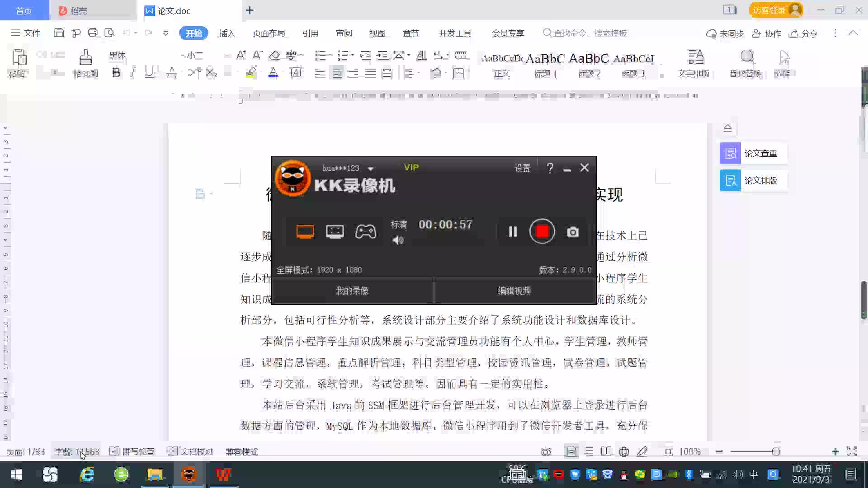The image size is (868, 488).
Task: Click the 我的录像 button
Action: click(x=352, y=291)
